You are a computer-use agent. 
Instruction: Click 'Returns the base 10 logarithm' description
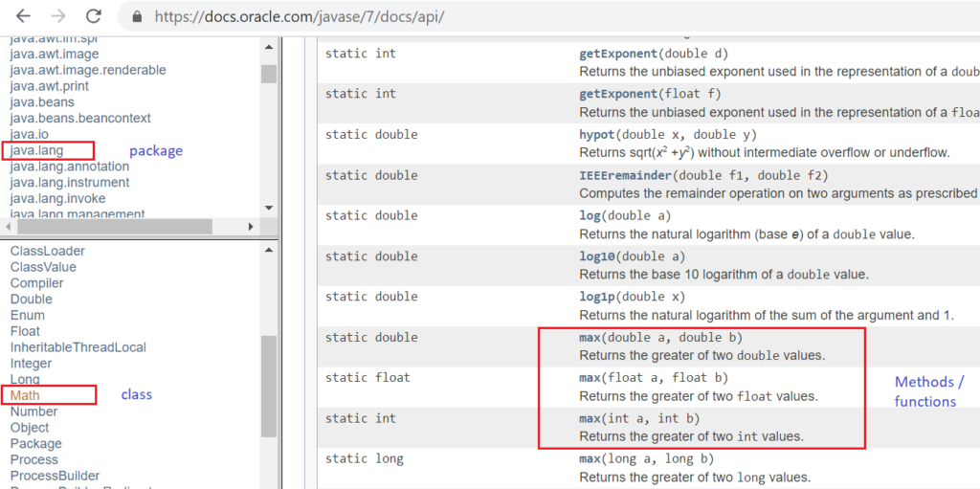point(724,274)
